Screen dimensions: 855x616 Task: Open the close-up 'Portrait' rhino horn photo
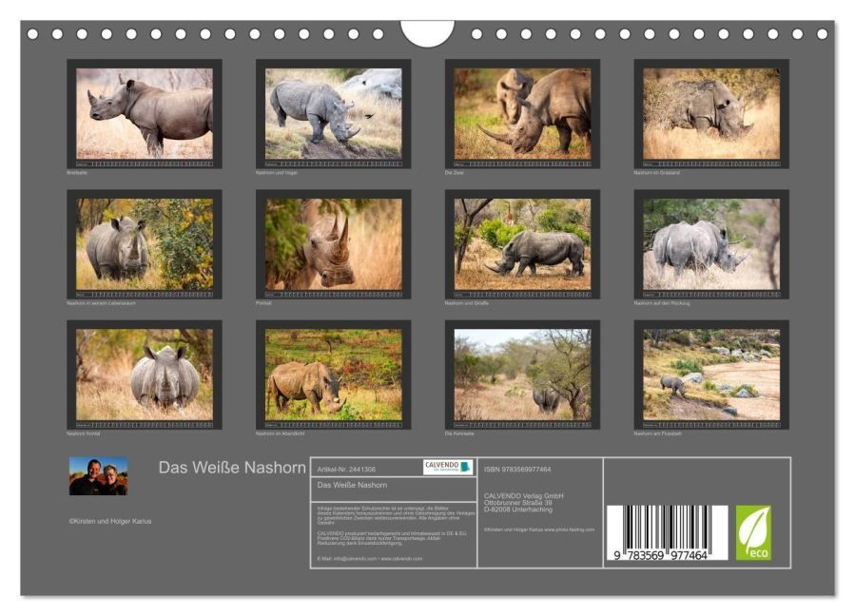pyautogui.click(x=333, y=243)
